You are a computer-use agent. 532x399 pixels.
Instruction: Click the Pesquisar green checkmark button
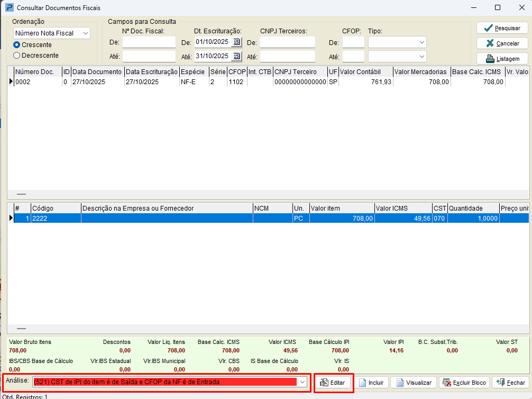click(x=502, y=28)
